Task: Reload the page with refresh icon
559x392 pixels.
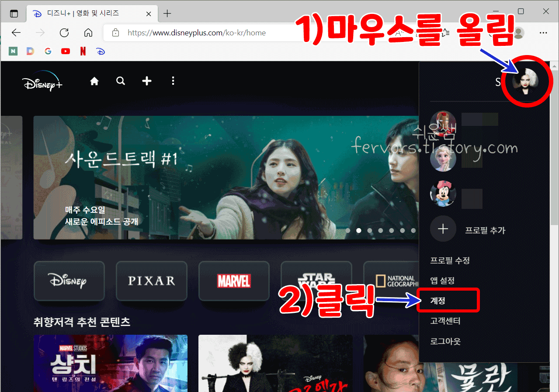Action: pos(64,33)
